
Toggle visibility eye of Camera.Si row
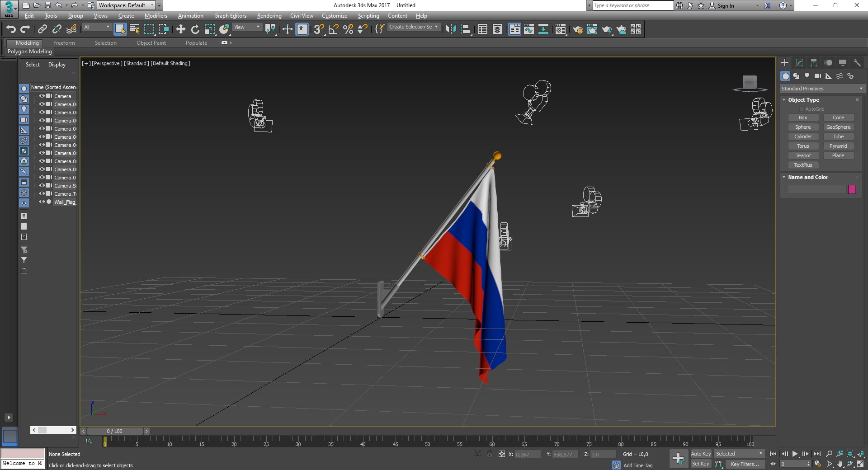[42, 185]
